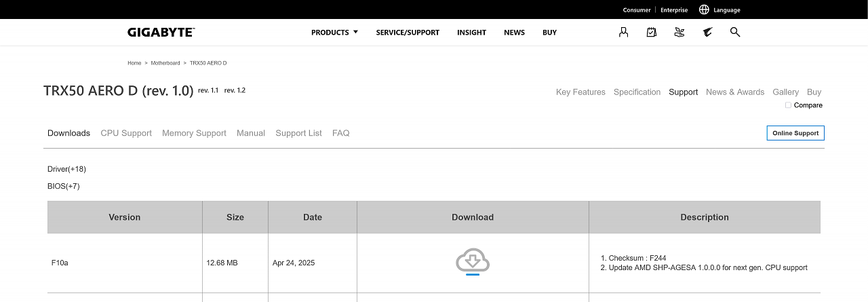Click TRX50 AERO D breadcrumb
This screenshot has height=302, width=868.
point(208,63)
